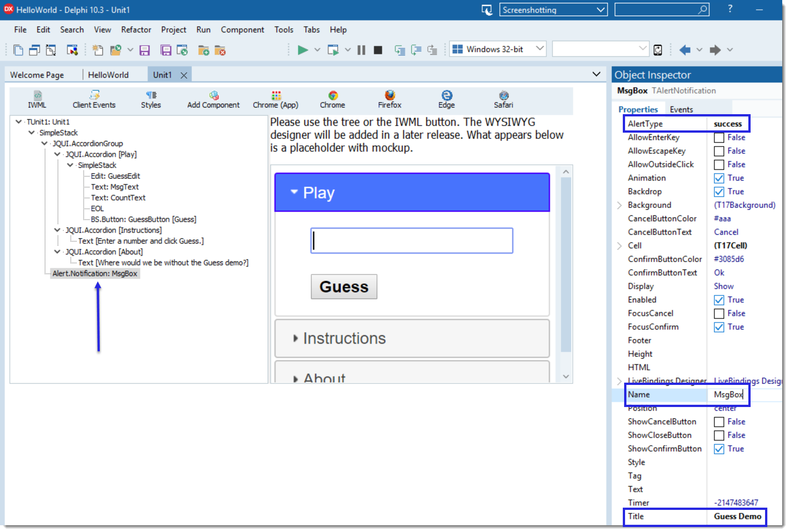
Task: Click the Add Component icon
Action: point(213,99)
